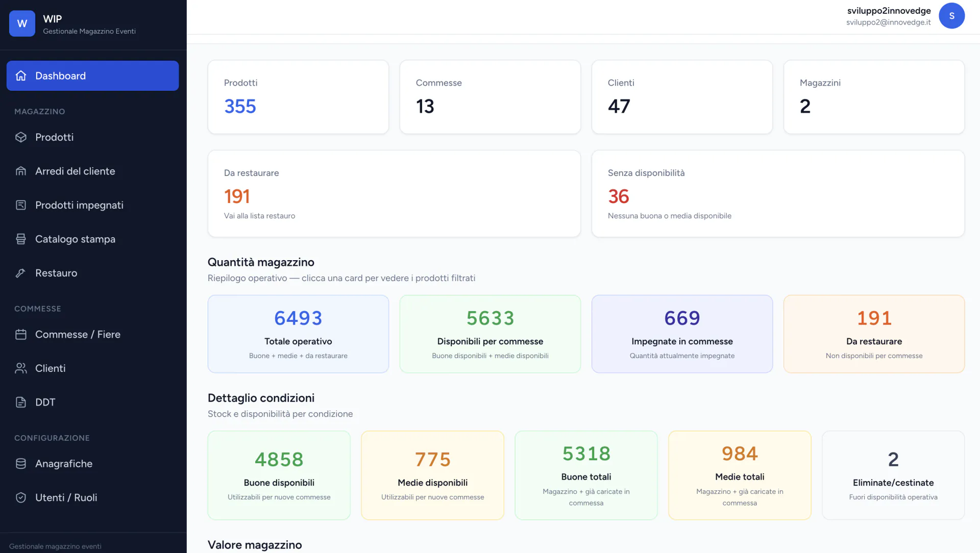Open the user avatar S menu
This screenshot has height=553, width=980.
[951, 16]
